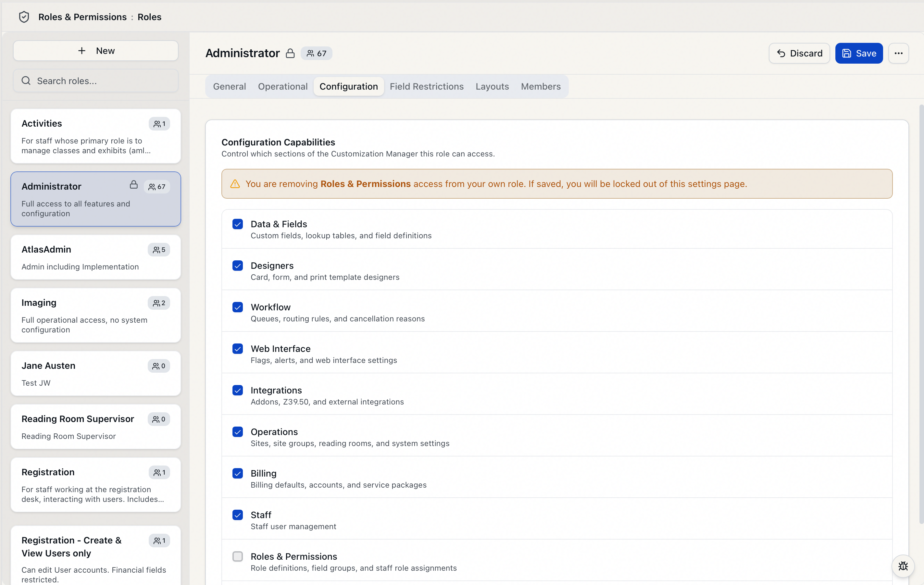Click the member count badge on Imaging card
The width and height of the screenshot is (924, 585).
(159, 303)
